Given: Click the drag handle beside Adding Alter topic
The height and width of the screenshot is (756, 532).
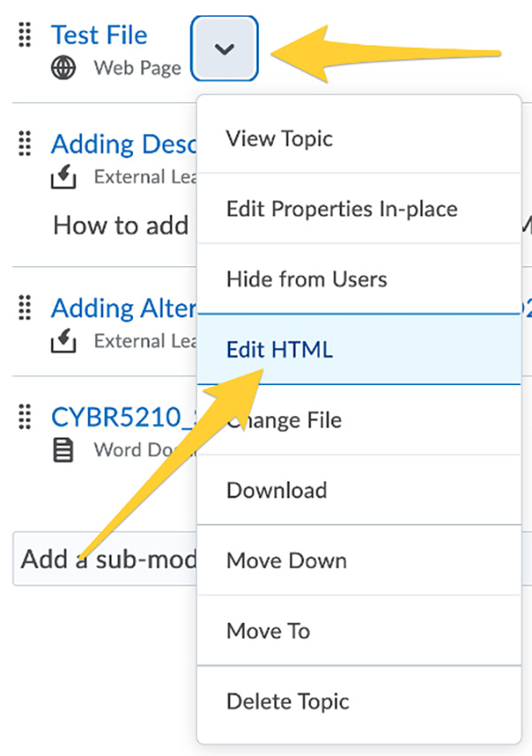Looking at the screenshot, I should [x=25, y=307].
